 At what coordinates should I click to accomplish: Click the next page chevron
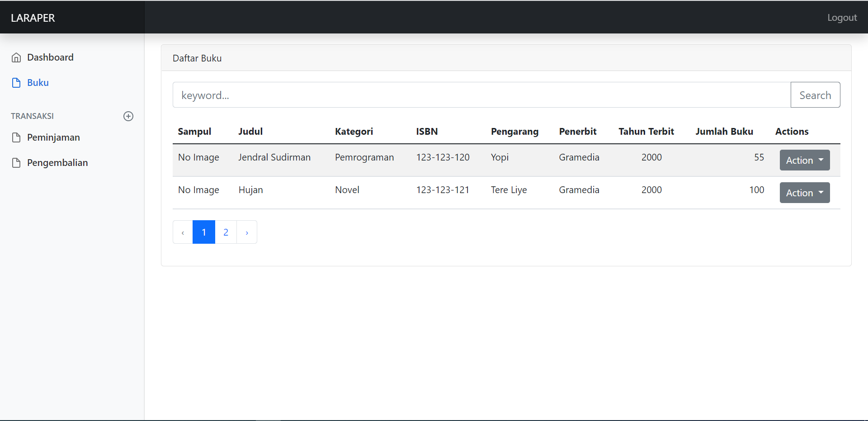(247, 232)
